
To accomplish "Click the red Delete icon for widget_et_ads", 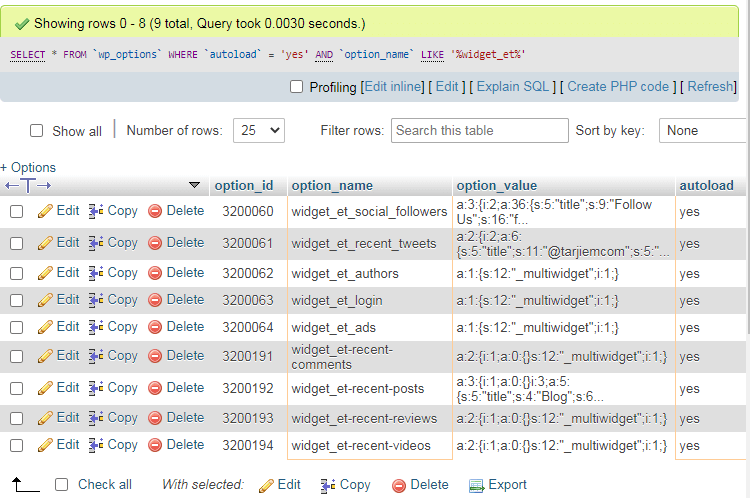I will tap(155, 327).
